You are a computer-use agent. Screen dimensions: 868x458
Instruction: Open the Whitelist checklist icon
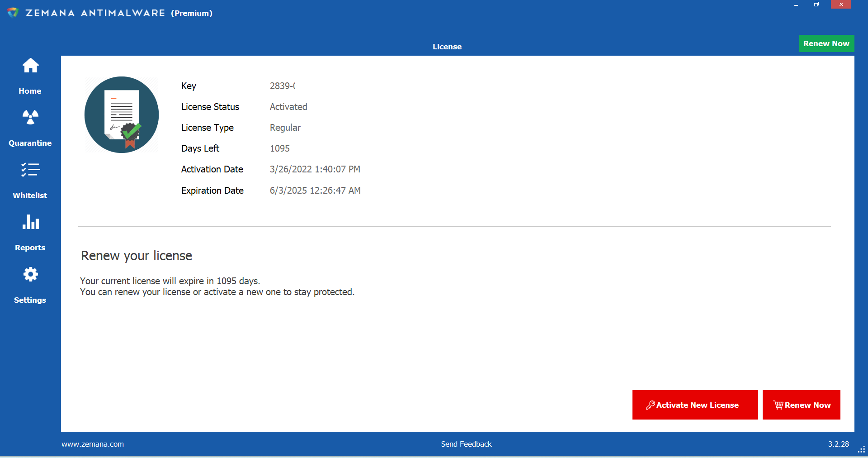point(30,170)
